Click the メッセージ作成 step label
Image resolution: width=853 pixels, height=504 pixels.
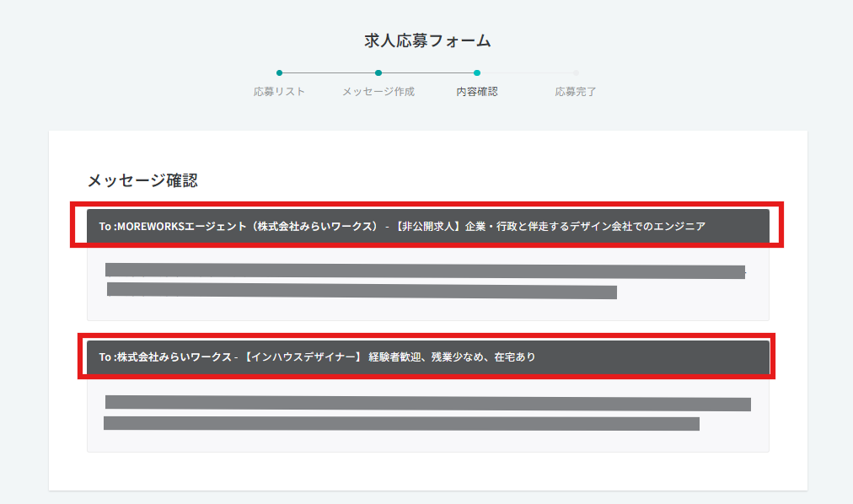point(378,92)
